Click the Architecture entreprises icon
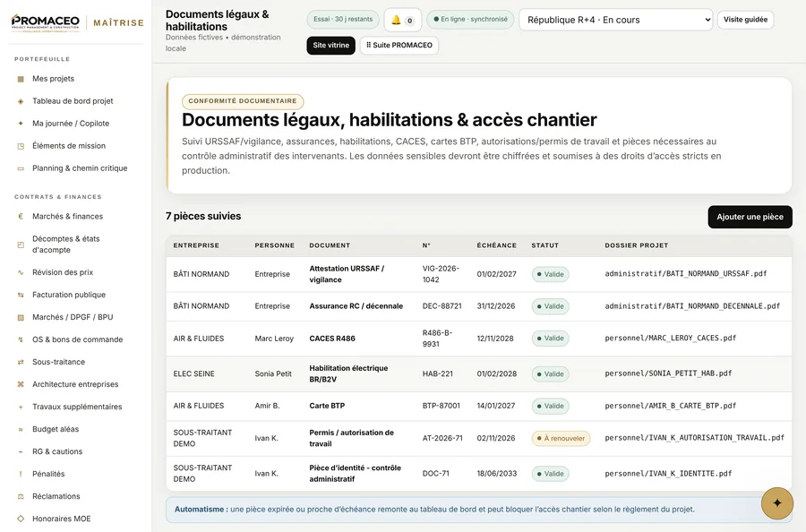The image size is (806, 532). [21, 384]
